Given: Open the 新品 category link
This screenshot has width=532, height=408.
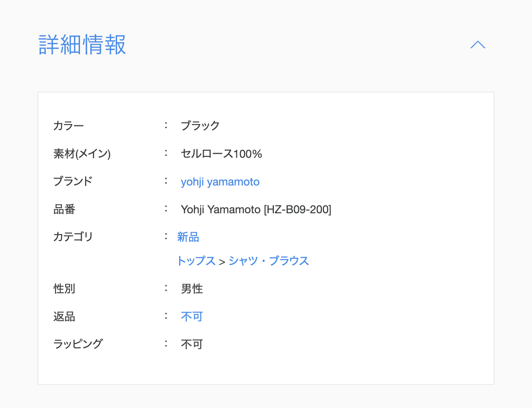Looking at the screenshot, I should 188,237.
